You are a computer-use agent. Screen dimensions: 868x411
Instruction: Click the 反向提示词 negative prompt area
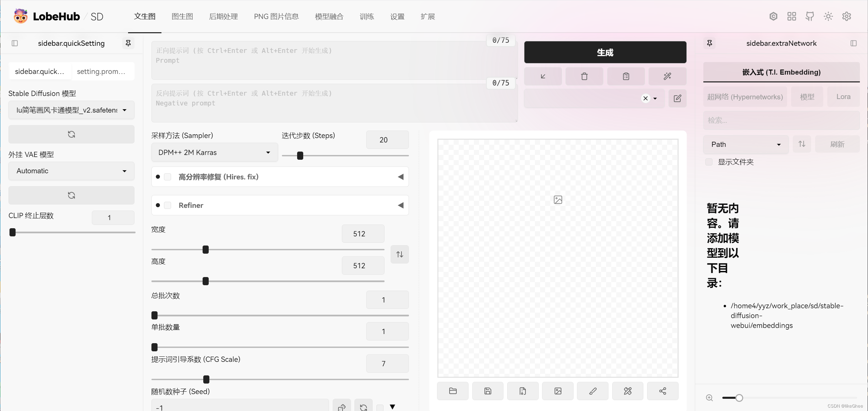click(334, 103)
